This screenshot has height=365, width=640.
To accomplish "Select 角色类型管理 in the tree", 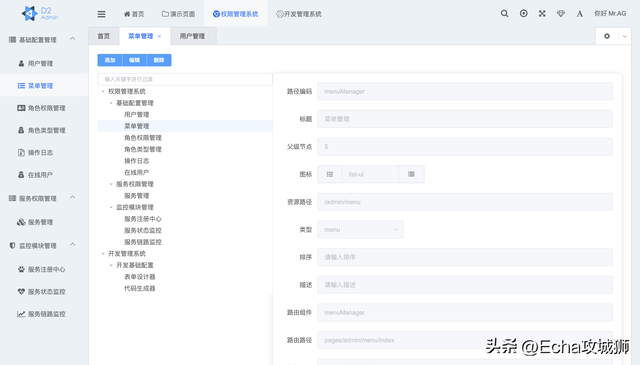I will pos(143,149).
